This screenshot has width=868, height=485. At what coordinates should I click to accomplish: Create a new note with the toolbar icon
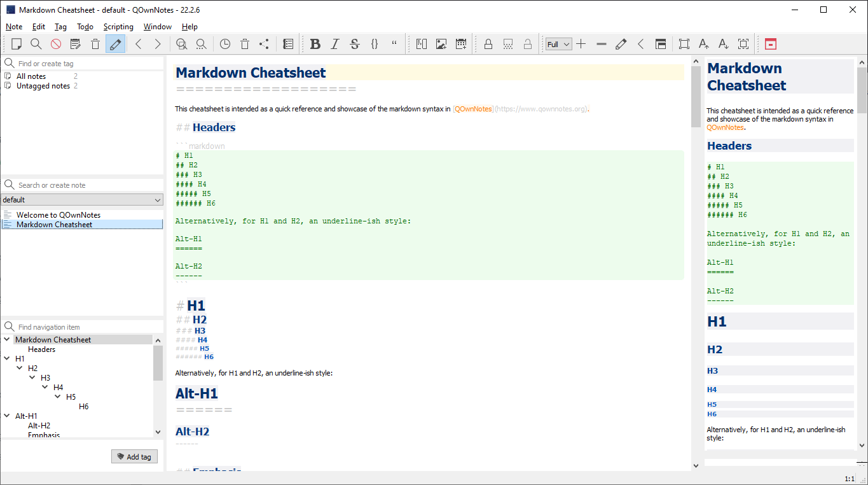click(17, 44)
